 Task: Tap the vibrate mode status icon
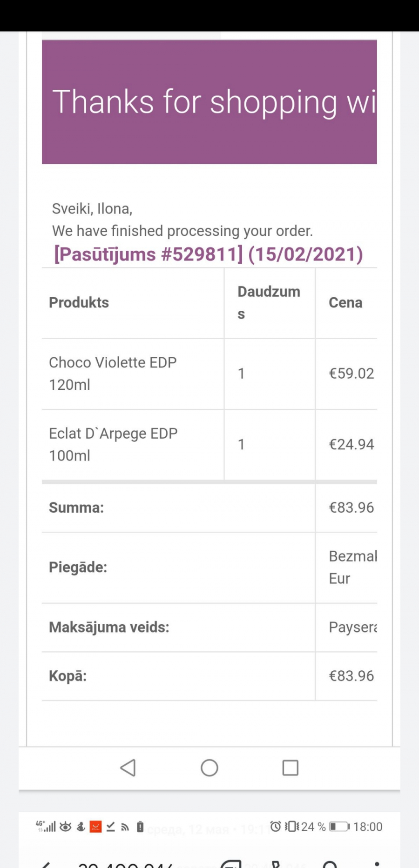pyautogui.click(x=292, y=827)
